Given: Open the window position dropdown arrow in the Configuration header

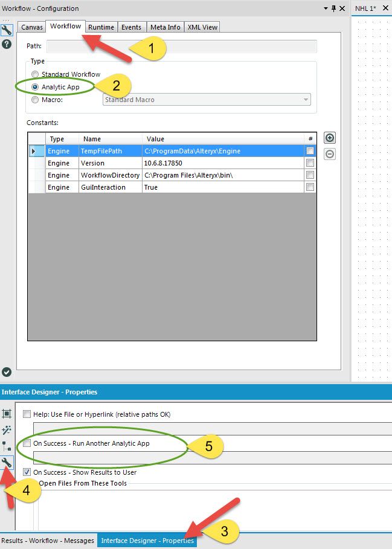Looking at the screenshot, I should pos(326,8).
